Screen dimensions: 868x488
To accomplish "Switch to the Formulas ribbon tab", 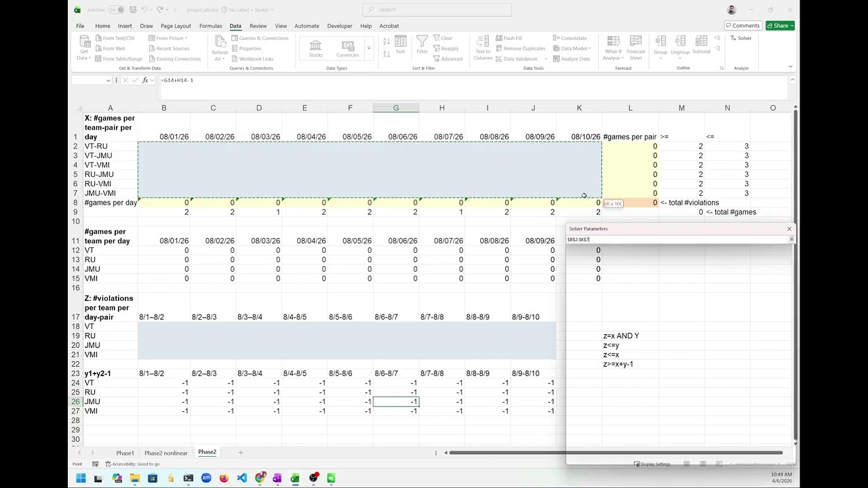I will point(210,26).
